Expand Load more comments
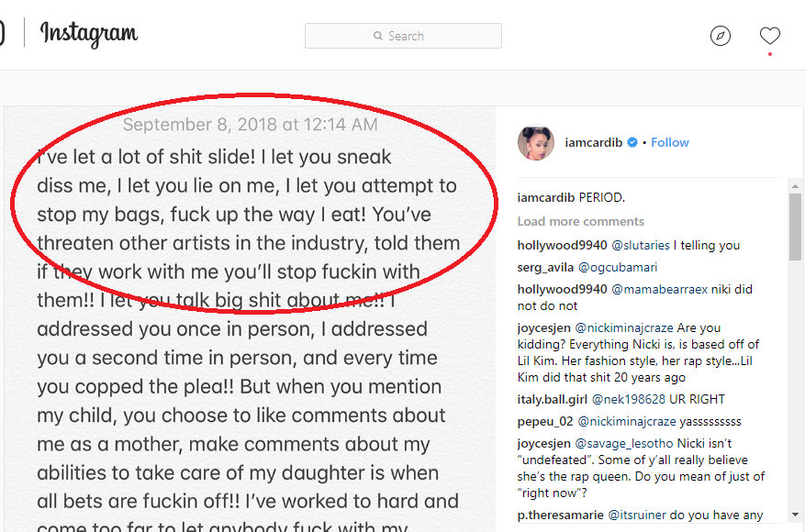This screenshot has height=532, width=805. point(580,221)
